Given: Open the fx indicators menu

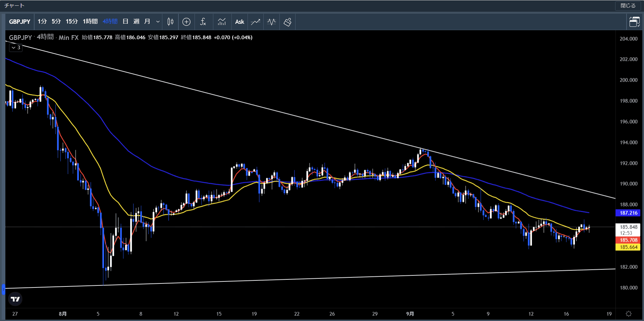Looking at the screenshot, I should (x=203, y=22).
